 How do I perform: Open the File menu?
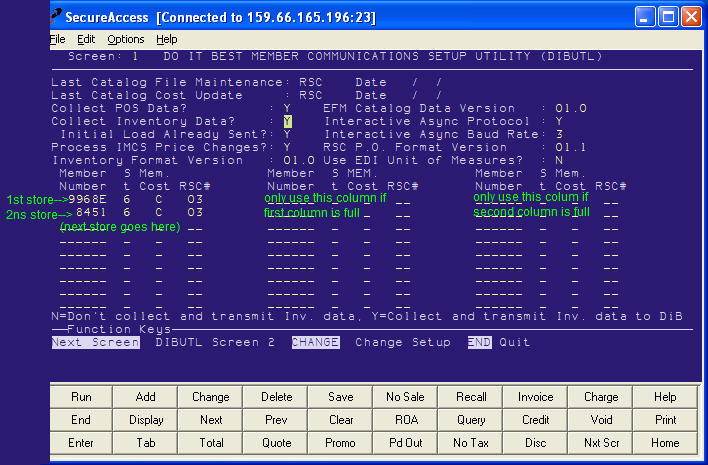pyautogui.click(x=57, y=39)
